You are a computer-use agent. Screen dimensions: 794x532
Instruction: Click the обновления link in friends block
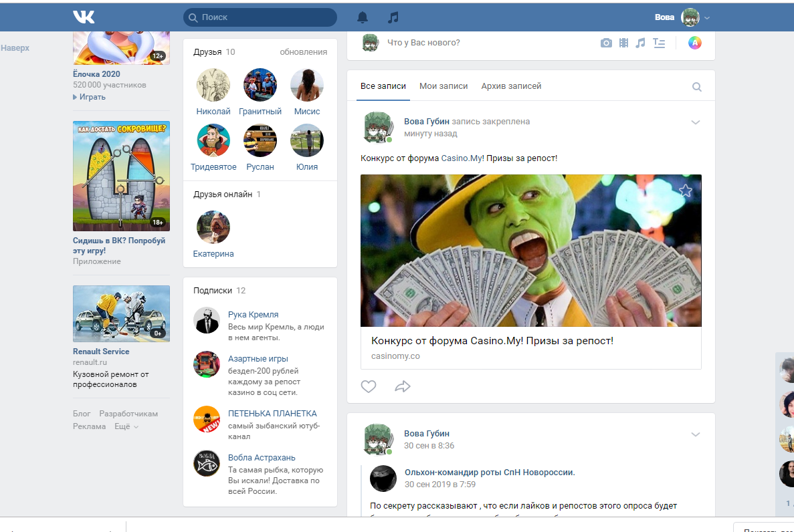(x=303, y=52)
